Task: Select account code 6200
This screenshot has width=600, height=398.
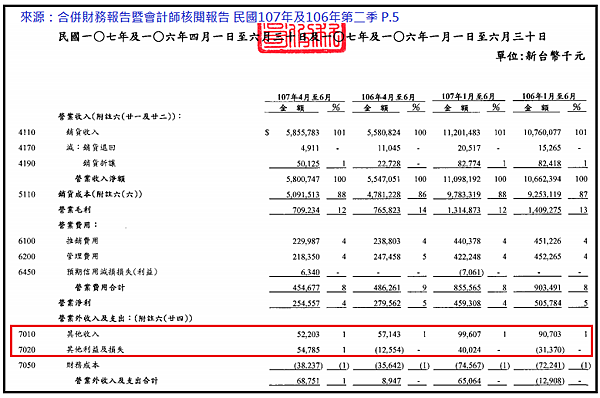Action: point(27,256)
